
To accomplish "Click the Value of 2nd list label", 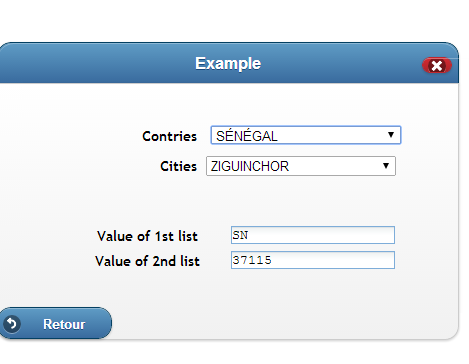I will pos(147,261).
